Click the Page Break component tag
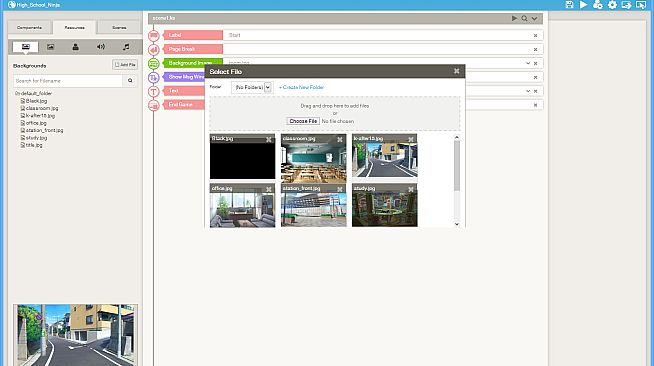The image size is (654, 366). click(192, 49)
